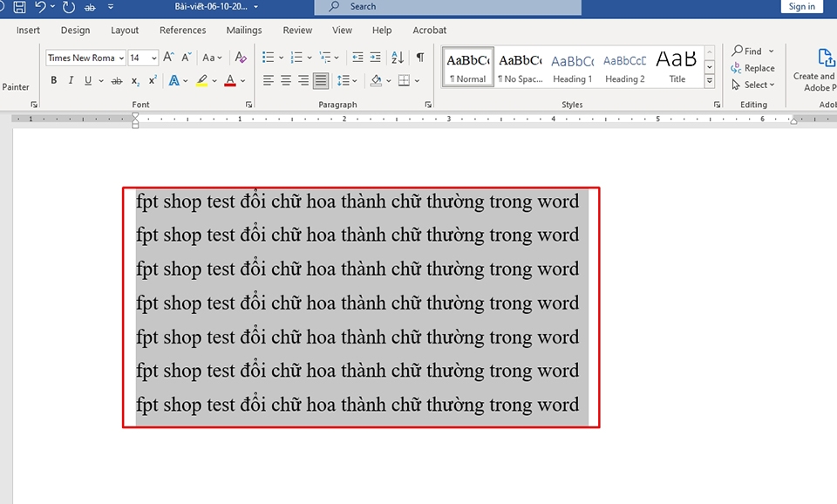Toggle Superscript formatting
Screen dimensions: 837x504
click(153, 80)
